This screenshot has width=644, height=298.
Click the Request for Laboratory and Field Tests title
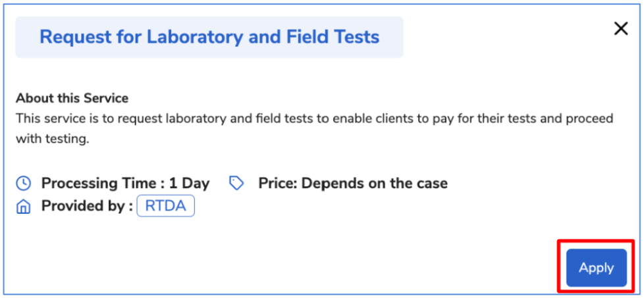coord(209,37)
